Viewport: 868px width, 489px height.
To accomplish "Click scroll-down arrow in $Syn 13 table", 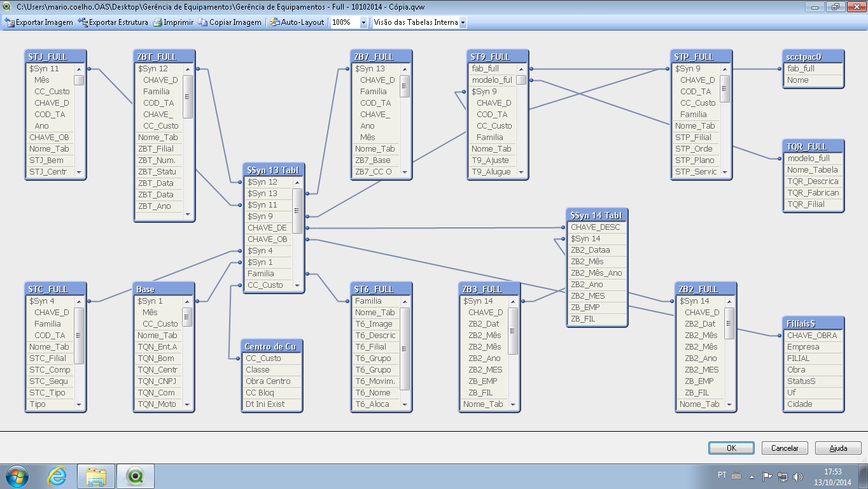I will (x=297, y=285).
